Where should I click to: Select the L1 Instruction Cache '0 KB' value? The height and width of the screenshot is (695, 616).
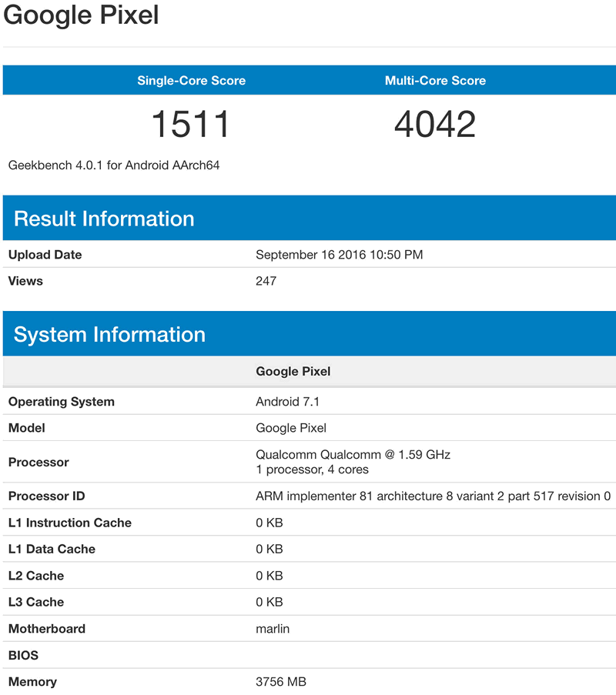269,523
